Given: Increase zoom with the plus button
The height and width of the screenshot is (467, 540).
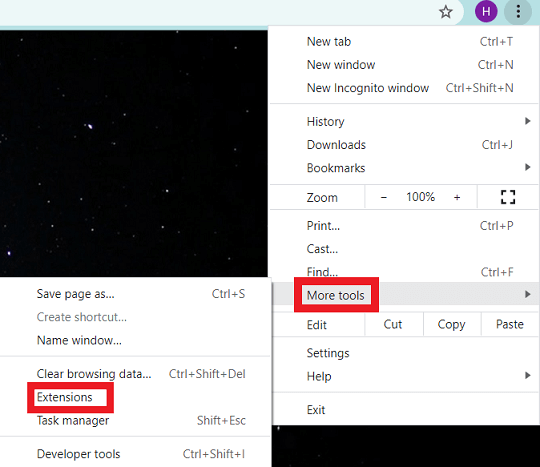Looking at the screenshot, I should [457, 197].
